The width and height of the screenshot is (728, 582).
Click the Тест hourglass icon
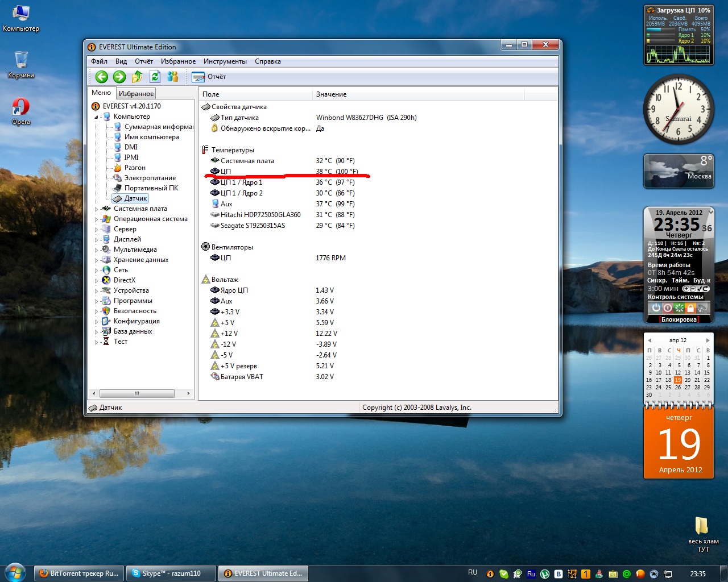click(106, 342)
